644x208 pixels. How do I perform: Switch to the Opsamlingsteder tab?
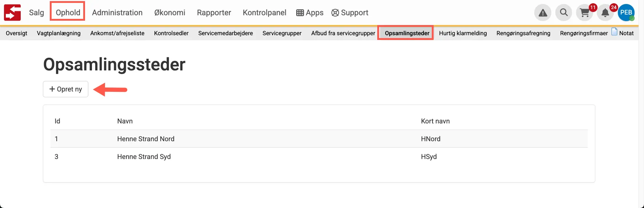pos(407,33)
